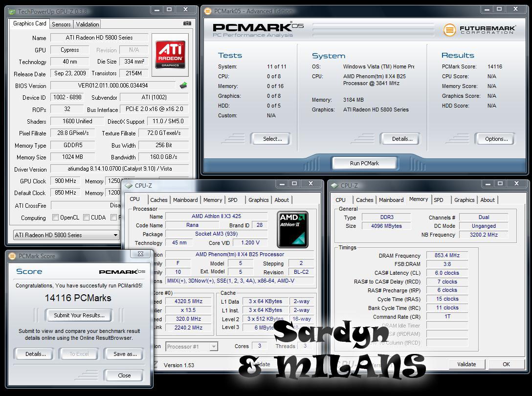Click the GPU Clock value 900 MHz
532x396 pixels.
(x=66, y=181)
